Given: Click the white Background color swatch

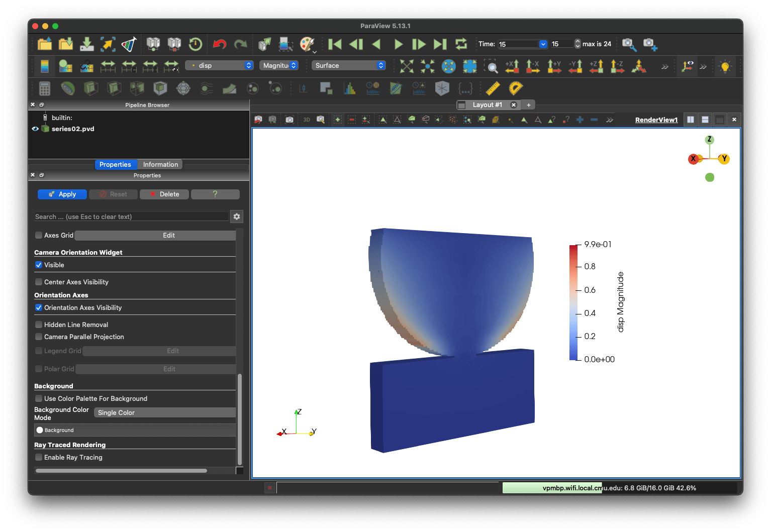Looking at the screenshot, I should (x=40, y=430).
